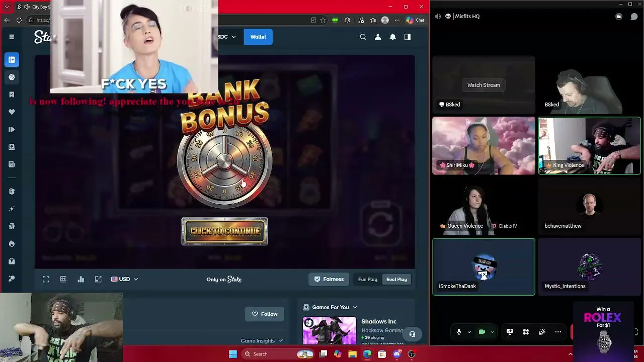Follow the game with the Follow button
The width and height of the screenshot is (644, 362).
(265, 314)
